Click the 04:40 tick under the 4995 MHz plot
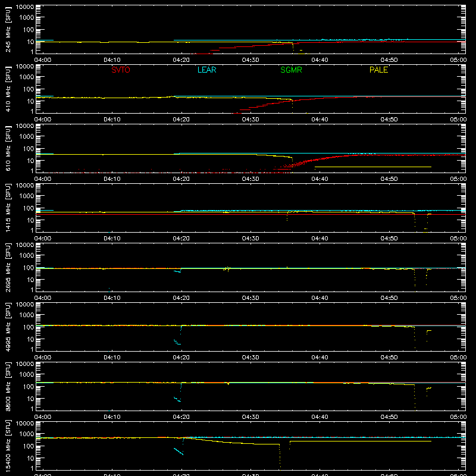The width and height of the screenshot is (476, 476). [x=320, y=358]
